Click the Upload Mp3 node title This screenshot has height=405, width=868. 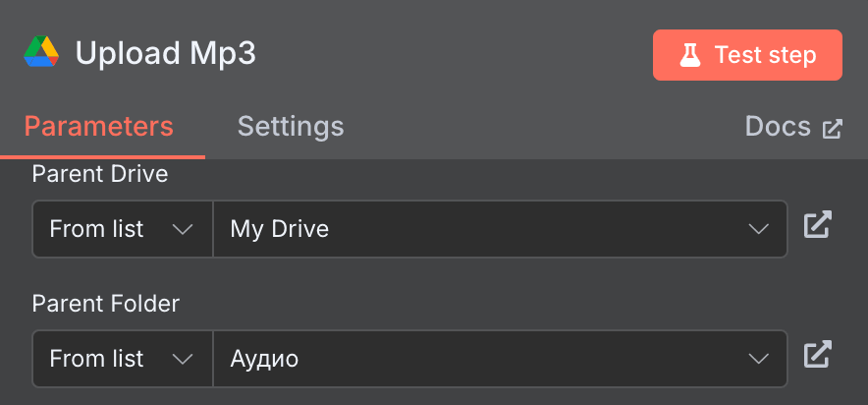coord(165,53)
